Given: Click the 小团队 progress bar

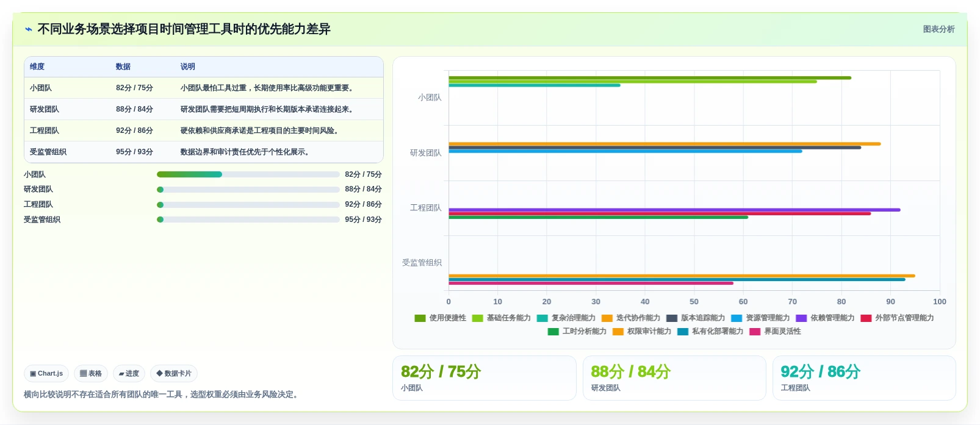Looking at the screenshot, I should click(x=248, y=174).
